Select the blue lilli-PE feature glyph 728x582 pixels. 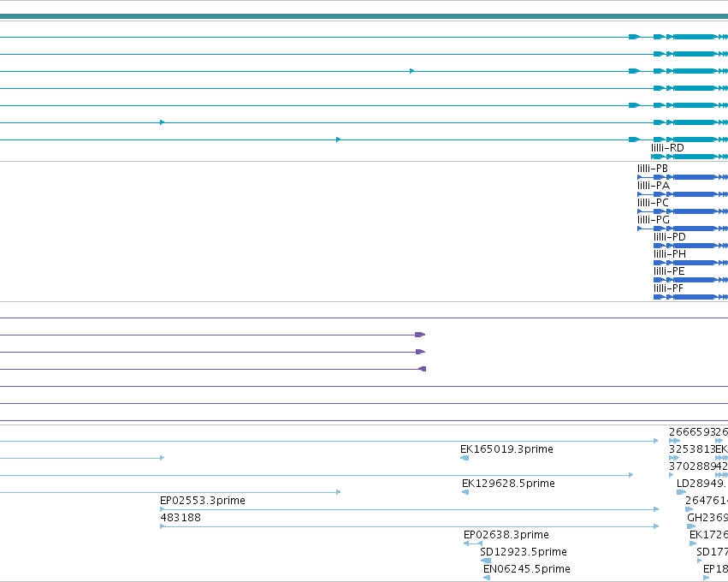coord(690,280)
